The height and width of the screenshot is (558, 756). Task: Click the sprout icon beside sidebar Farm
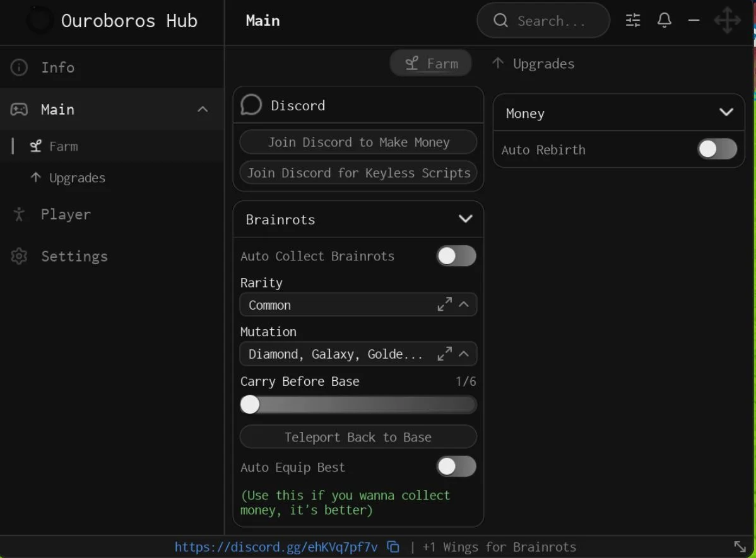click(x=36, y=146)
